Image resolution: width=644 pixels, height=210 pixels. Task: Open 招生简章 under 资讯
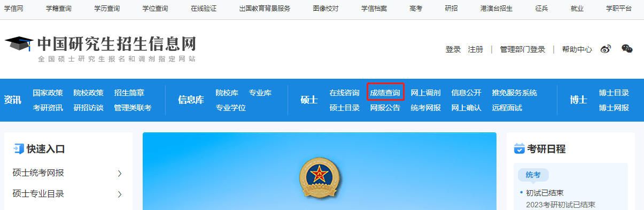click(129, 93)
